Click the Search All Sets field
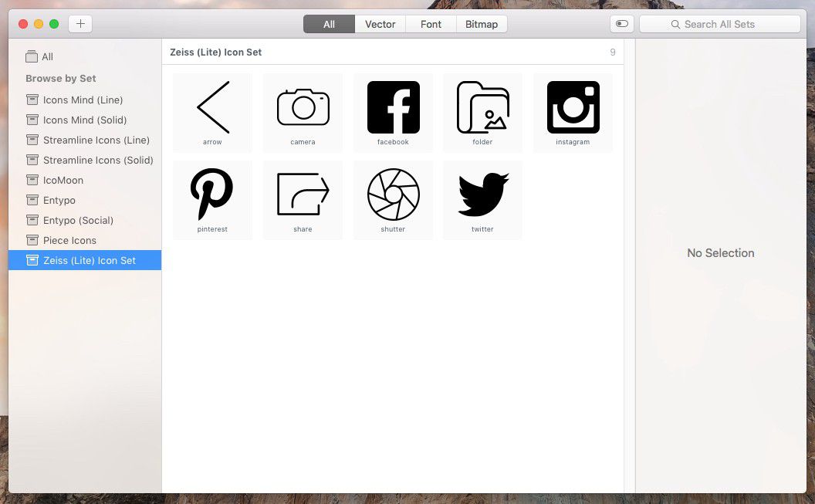 pyautogui.click(x=719, y=24)
